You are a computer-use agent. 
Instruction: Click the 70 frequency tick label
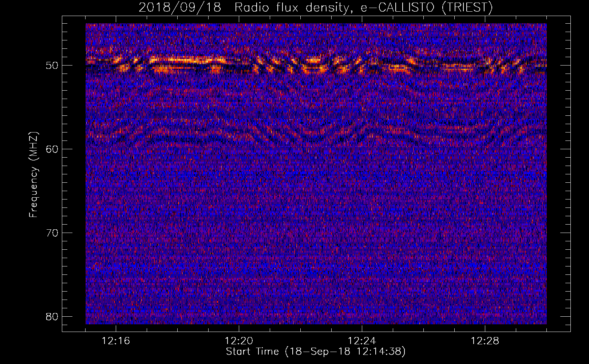[52, 233]
